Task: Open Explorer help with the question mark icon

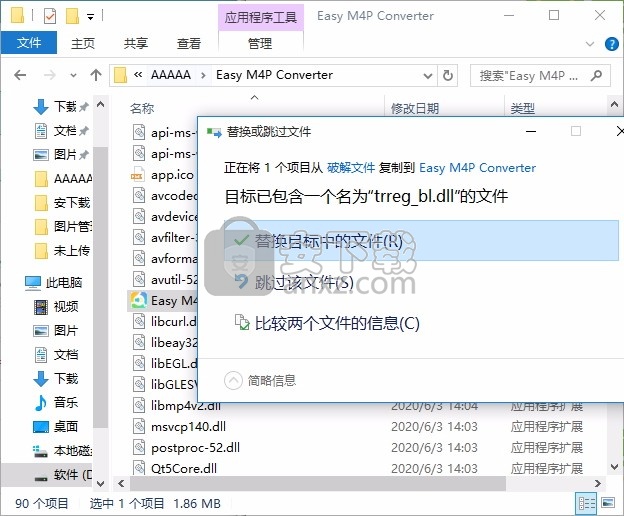Action: pyautogui.click(x=611, y=43)
